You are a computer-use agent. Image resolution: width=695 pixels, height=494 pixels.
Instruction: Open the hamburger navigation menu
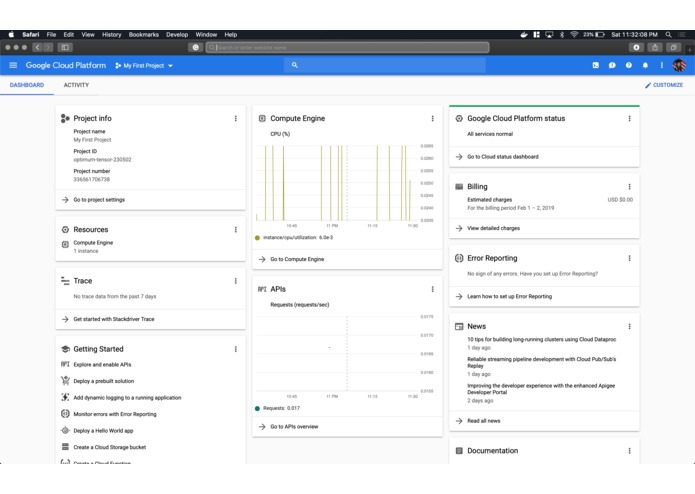point(13,65)
